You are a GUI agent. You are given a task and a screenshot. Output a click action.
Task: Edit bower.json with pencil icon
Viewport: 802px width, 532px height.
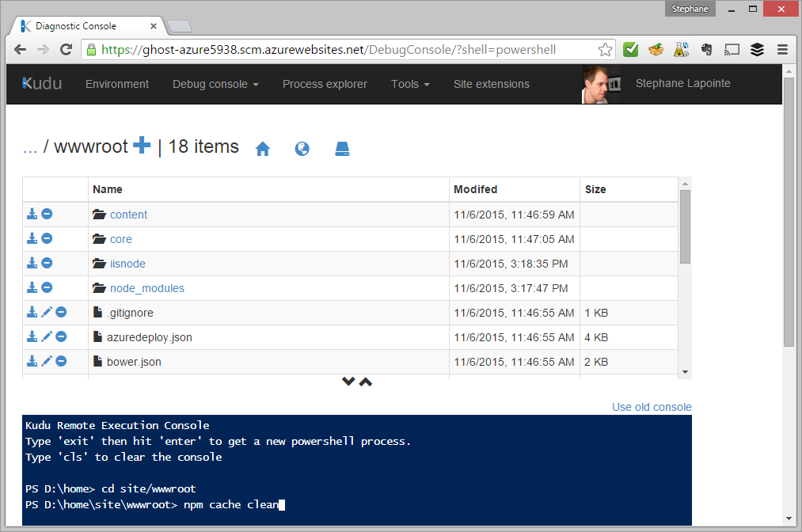point(47,361)
